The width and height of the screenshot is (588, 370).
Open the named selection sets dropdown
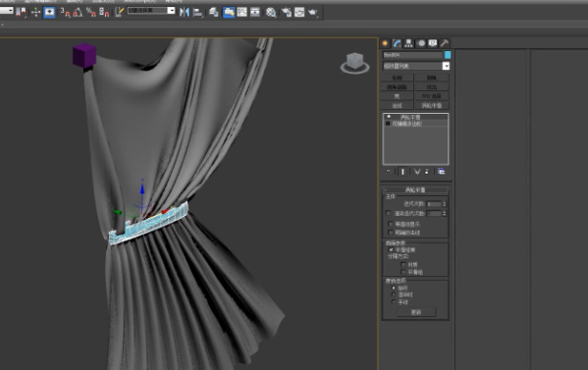pyautogui.click(x=151, y=11)
